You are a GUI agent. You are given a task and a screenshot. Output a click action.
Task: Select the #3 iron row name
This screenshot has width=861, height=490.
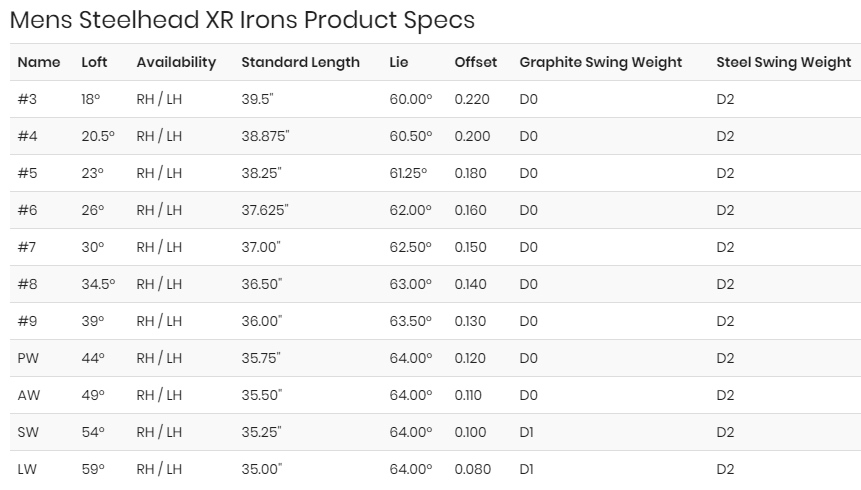pos(28,99)
